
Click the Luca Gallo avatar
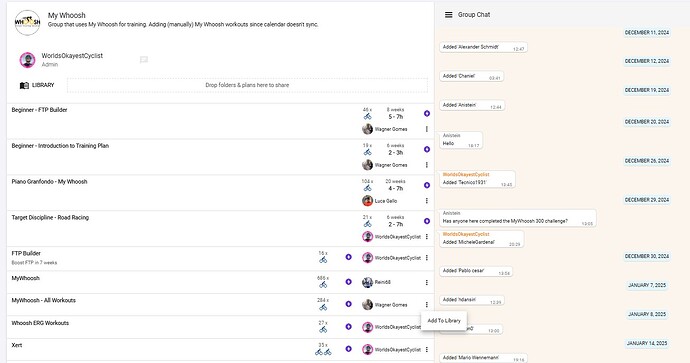click(x=367, y=201)
